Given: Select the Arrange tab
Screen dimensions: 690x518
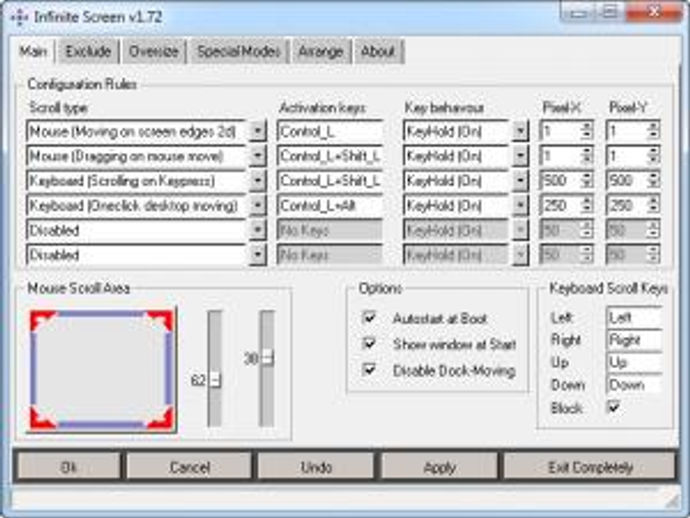Looking at the screenshot, I should pyautogui.click(x=321, y=51).
